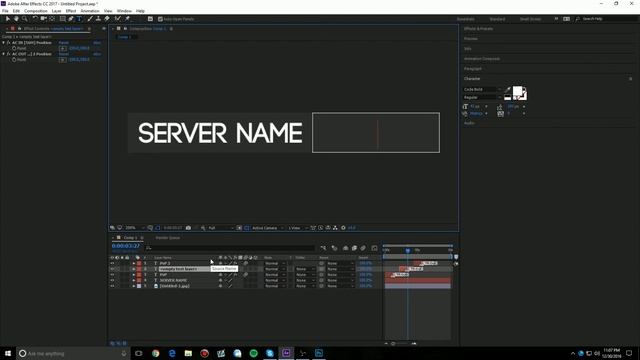Screen dimensions: 640x360
Task: Select the Rectangle shape tool
Action: point(62,19)
